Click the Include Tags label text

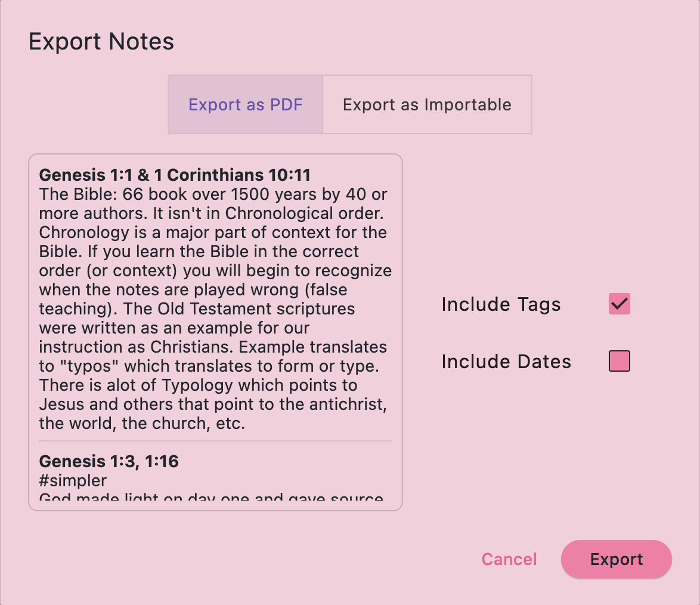tap(501, 304)
